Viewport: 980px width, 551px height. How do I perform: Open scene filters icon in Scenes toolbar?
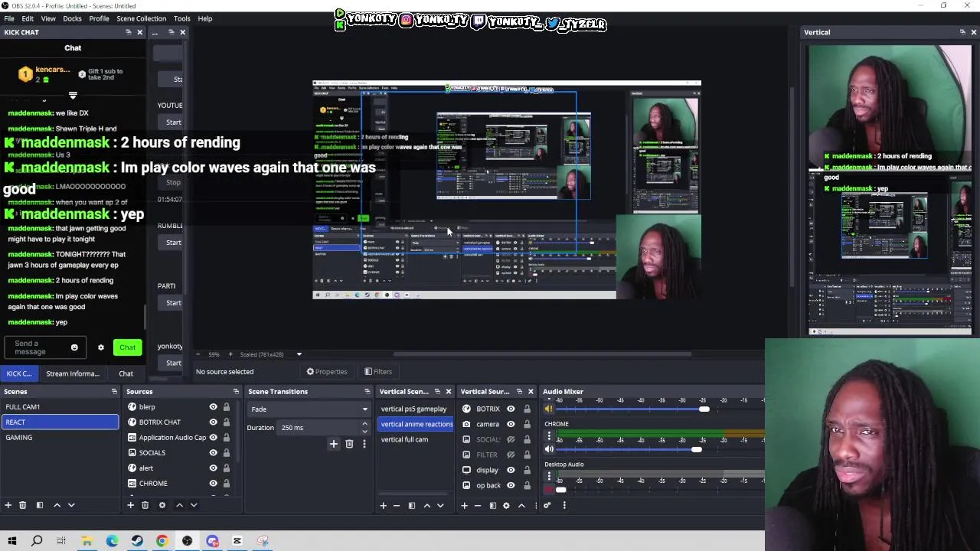pos(39,505)
